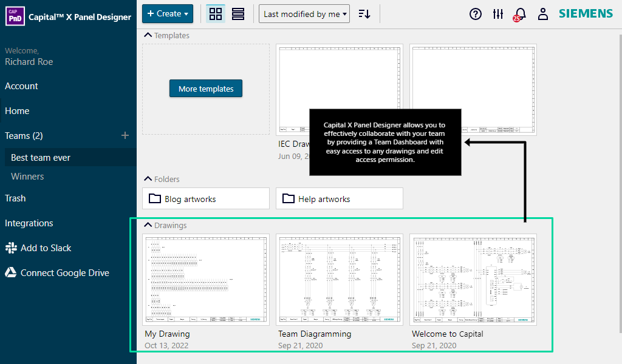Open the settings sliders icon
622x364 pixels.
tap(498, 15)
